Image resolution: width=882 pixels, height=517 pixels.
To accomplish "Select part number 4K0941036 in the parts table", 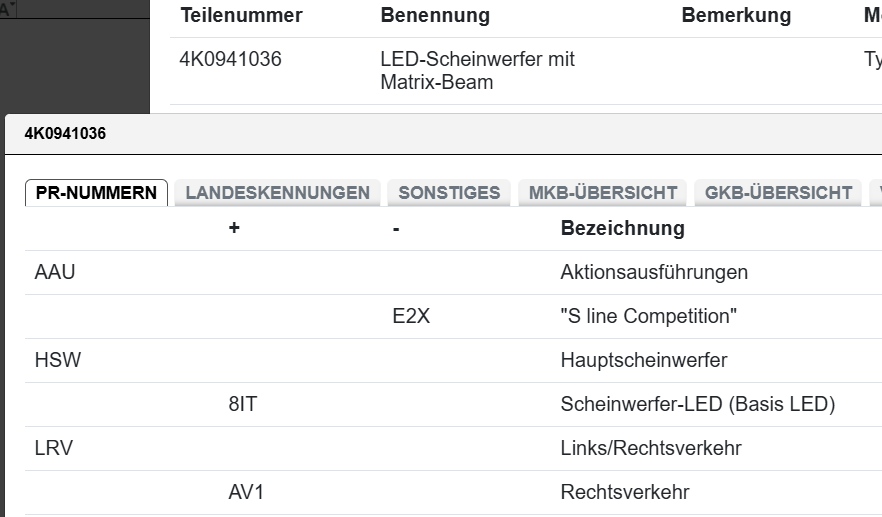I will [231, 60].
